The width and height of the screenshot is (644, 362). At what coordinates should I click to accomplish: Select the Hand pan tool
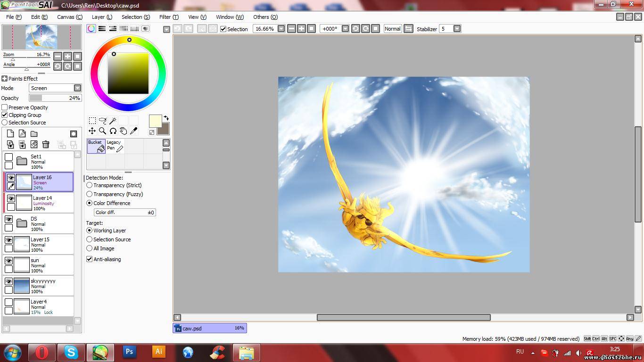tap(124, 131)
